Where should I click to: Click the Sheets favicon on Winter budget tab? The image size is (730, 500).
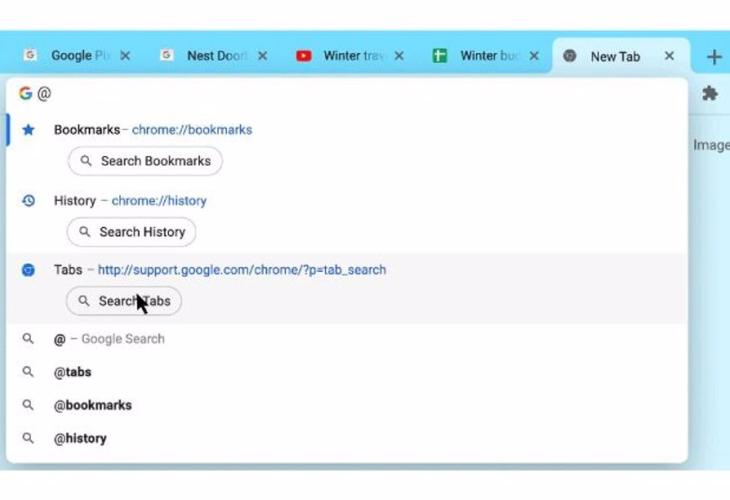click(x=439, y=56)
